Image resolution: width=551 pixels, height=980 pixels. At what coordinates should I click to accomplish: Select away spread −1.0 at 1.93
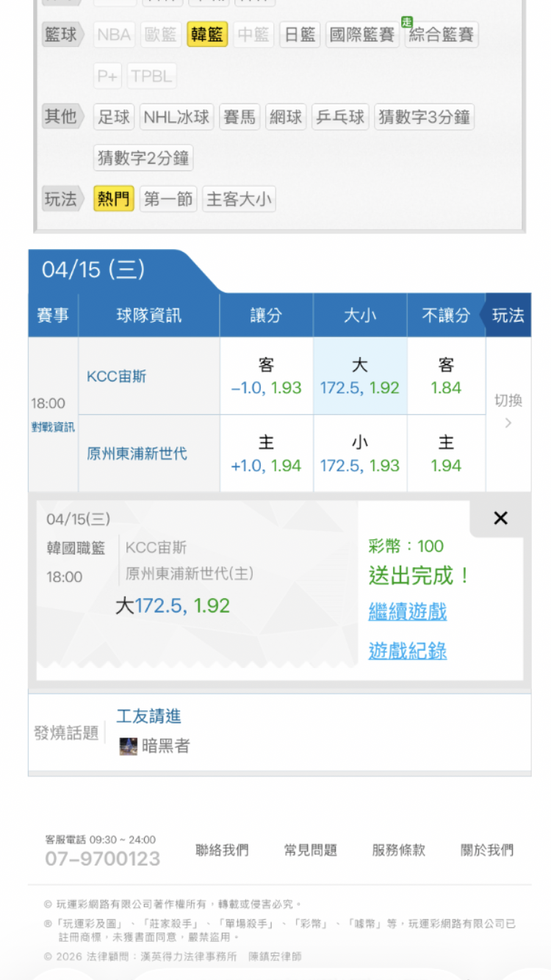266,376
